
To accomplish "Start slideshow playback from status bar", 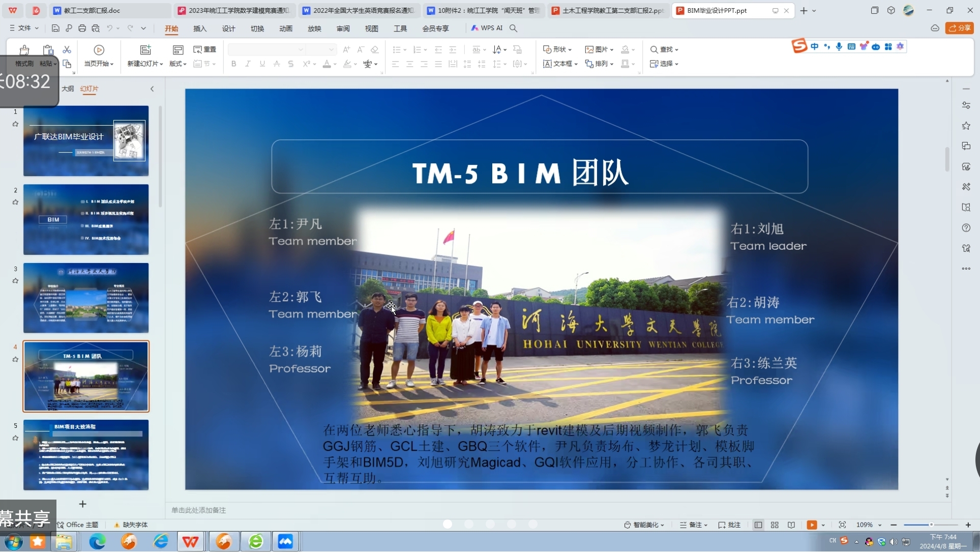I will [x=812, y=525].
